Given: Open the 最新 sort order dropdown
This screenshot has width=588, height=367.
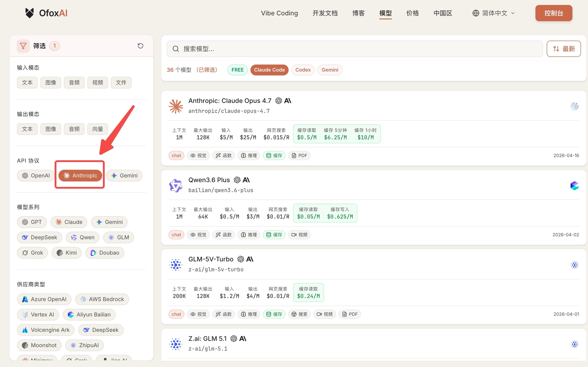Looking at the screenshot, I should tap(563, 49).
